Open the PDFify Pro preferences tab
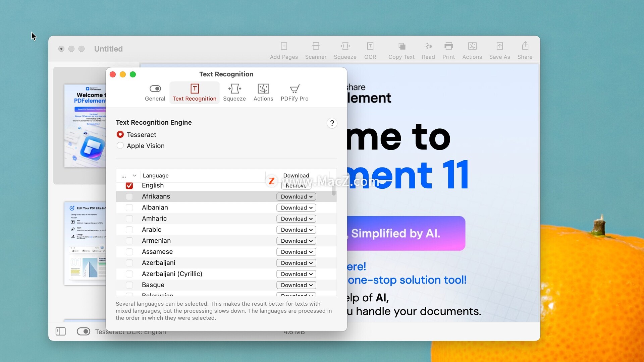The height and width of the screenshot is (362, 644). 294,93
